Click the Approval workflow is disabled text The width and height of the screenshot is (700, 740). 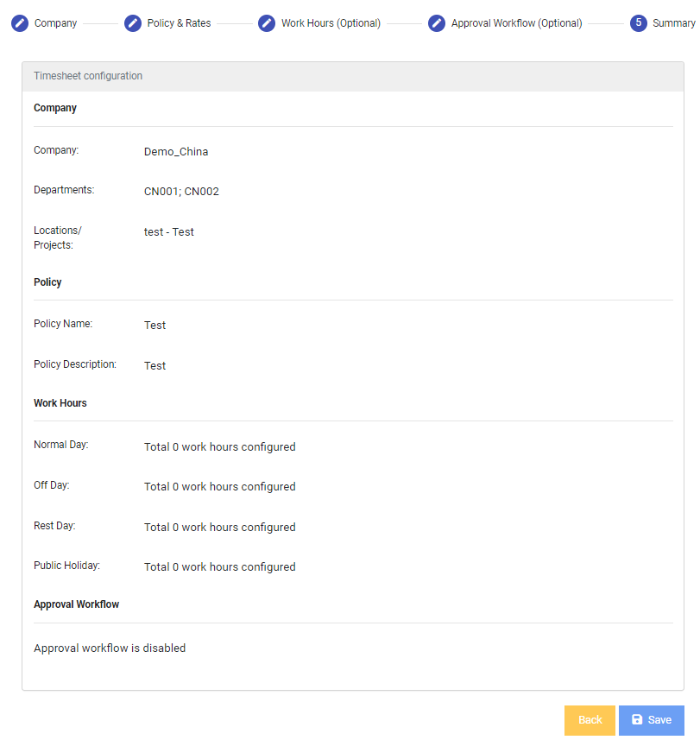click(110, 648)
